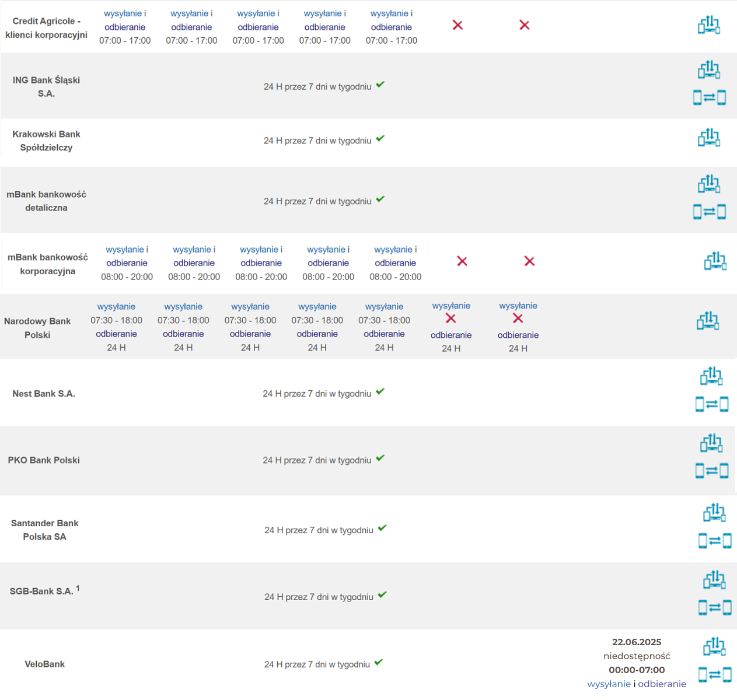Click 'ING Bank Śląski S.A.' bank name
Screen dimensions: 737x700
pos(46,87)
